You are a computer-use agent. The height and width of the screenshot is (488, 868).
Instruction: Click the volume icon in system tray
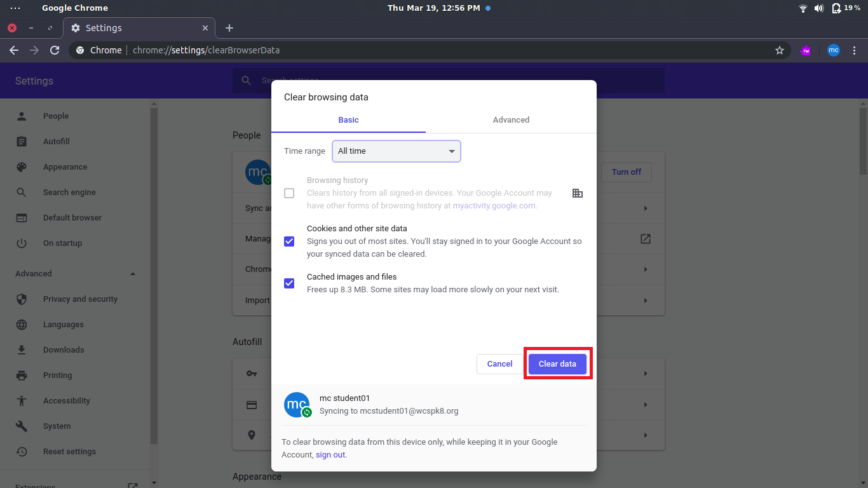pos(819,8)
